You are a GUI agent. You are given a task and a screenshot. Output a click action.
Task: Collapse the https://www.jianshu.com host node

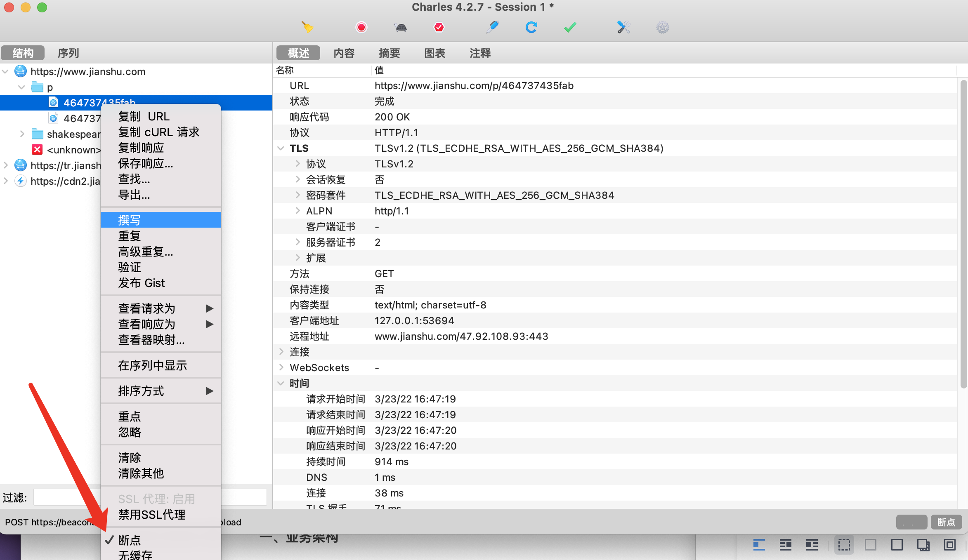[x=5, y=72]
